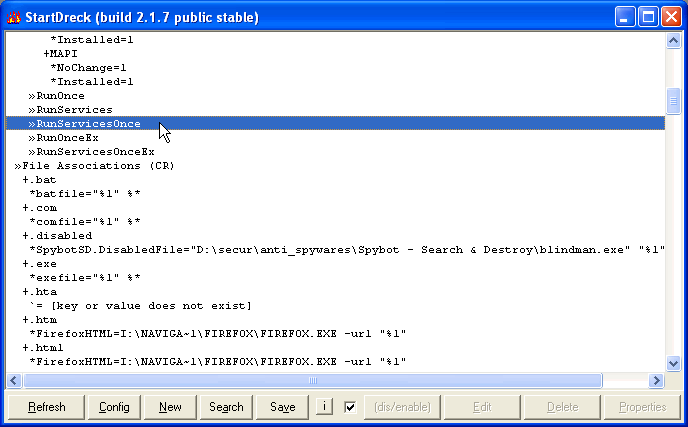Click the Refresh button

[47, 407]
